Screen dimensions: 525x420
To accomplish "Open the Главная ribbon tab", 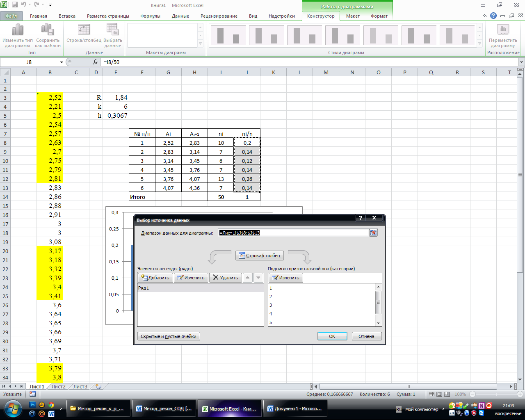I will pyautogui.click(x=39, y=16).
